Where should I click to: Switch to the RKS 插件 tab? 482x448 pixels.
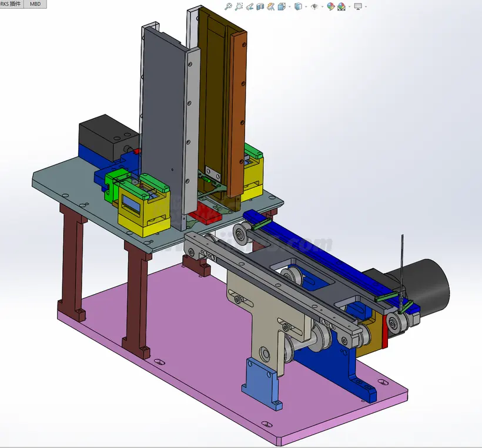point(11,4)
